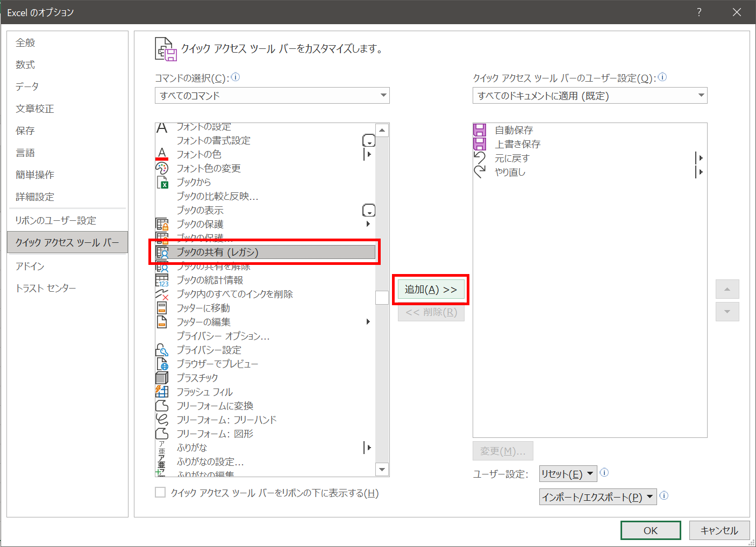Click the move down arrow button

(x=727, y=312)
